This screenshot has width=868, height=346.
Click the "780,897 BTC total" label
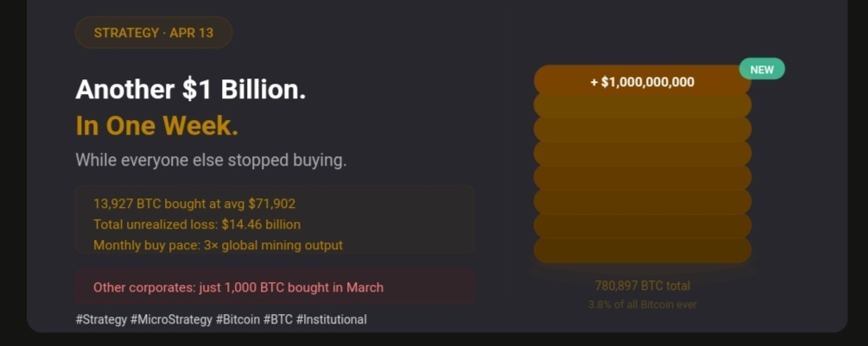642,286
